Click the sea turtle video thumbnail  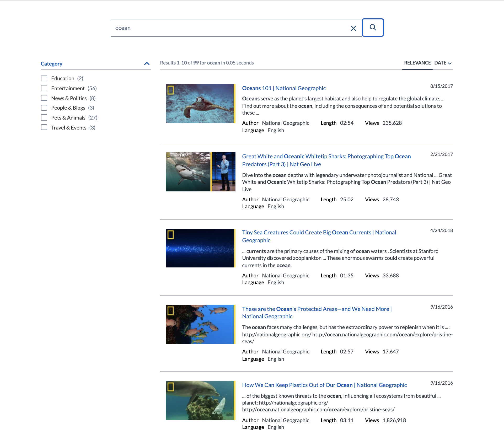tap(201, 104)
